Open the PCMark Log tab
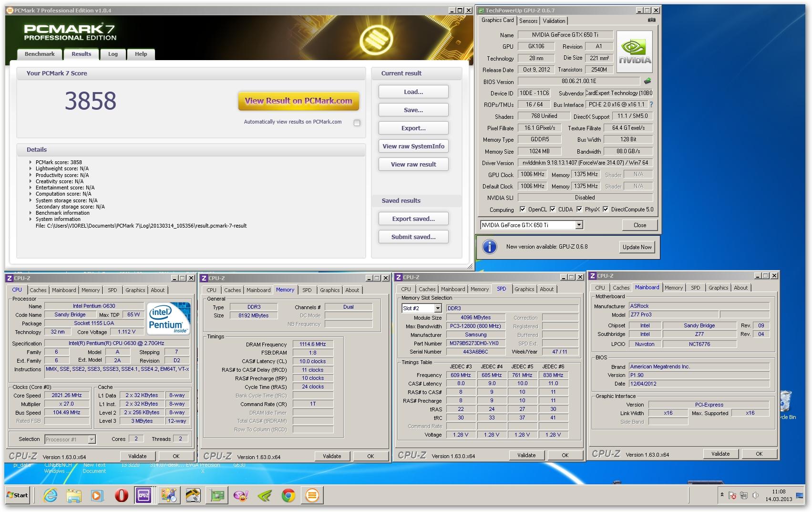Image resolution: width=812 pixels, height=512 pixels. [113, 54]
